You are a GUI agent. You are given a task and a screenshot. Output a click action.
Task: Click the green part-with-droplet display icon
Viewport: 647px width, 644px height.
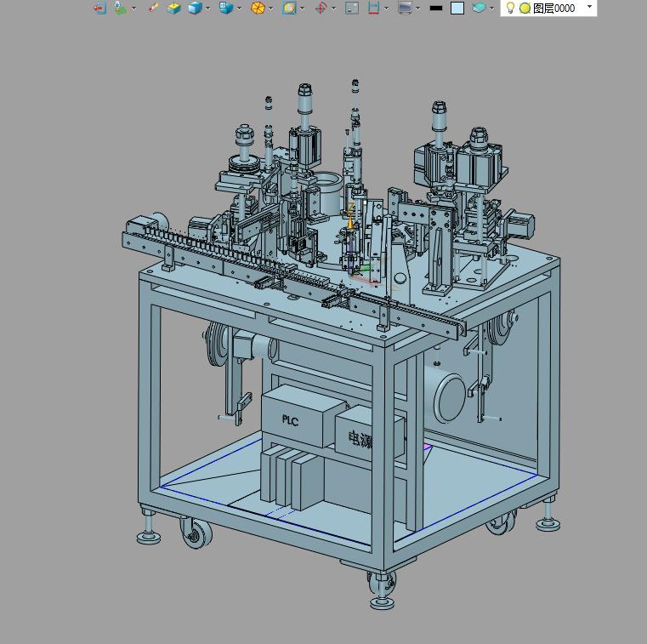point(120,8)
